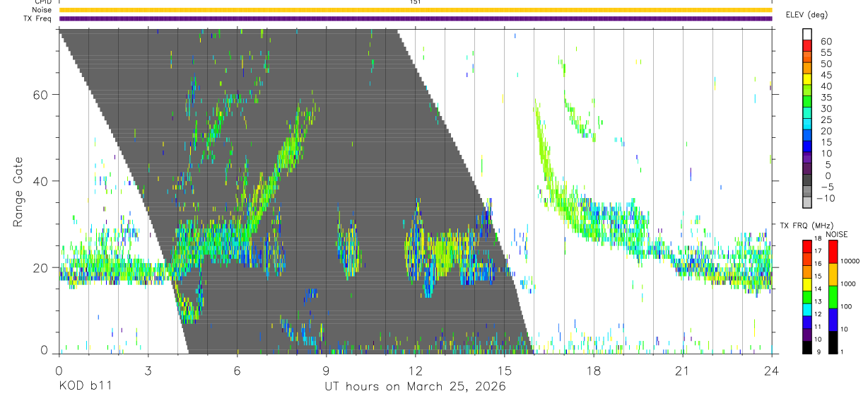The width and height of the screenshot is (868, 401).
Task: Click the '−10' label on the ELEV colorbar
Action: click(x=826, y=198)
